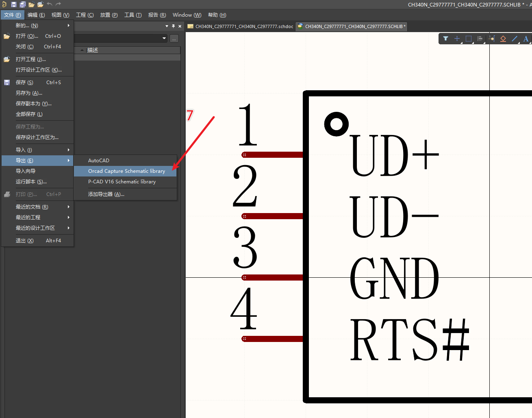The image size is (532, 418).
Task: Choose 保存设计工作区为... menu entry
Action: (x=37, y=137)
